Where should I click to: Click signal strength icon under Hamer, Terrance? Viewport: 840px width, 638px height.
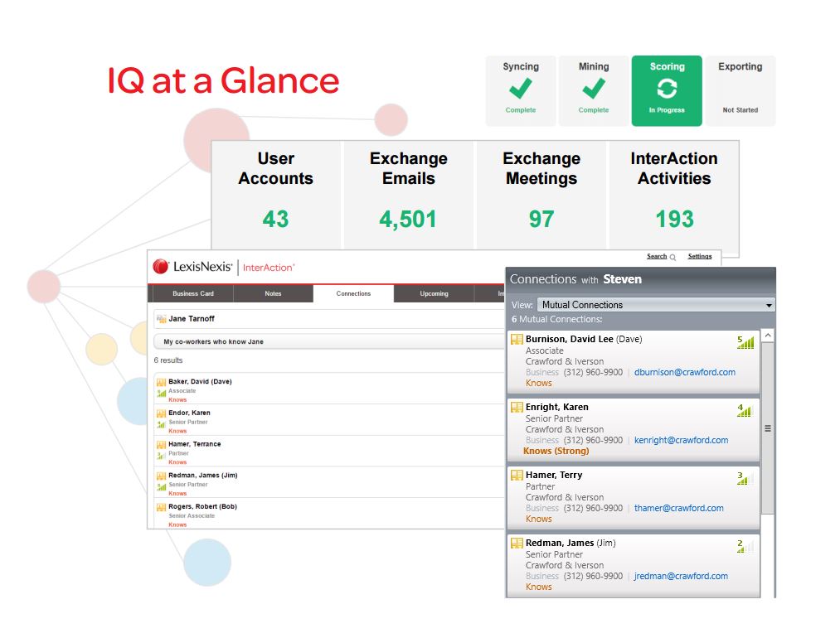tap(161, 456)
